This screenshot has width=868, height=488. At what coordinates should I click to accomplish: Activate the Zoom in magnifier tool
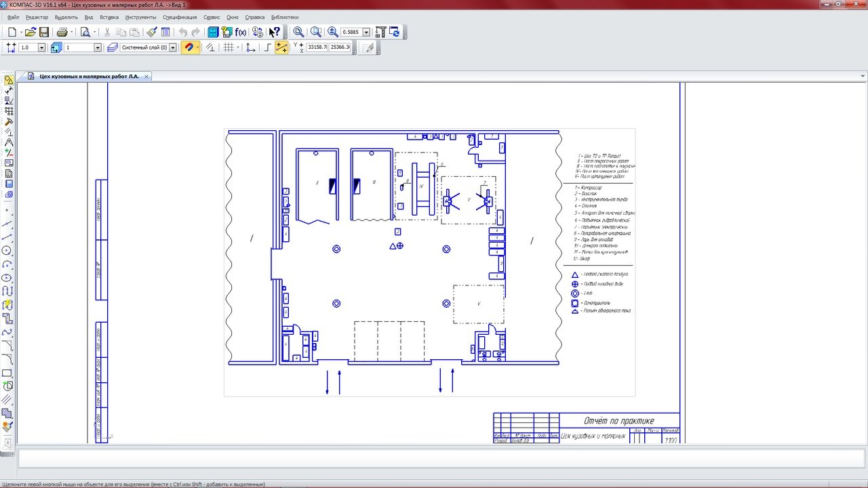pyautogui.click(x=333, y=32)
